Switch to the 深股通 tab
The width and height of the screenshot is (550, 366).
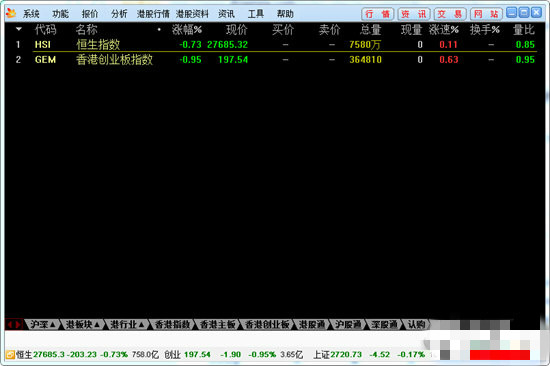[384, 325]
